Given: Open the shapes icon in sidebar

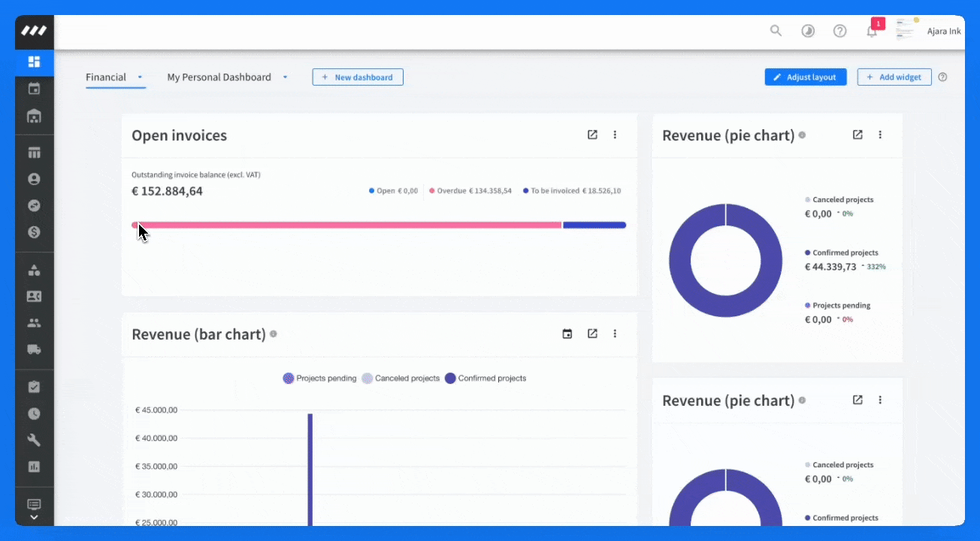Looking at the screenshot, I should pyautogui.click(x=34, y=270).
